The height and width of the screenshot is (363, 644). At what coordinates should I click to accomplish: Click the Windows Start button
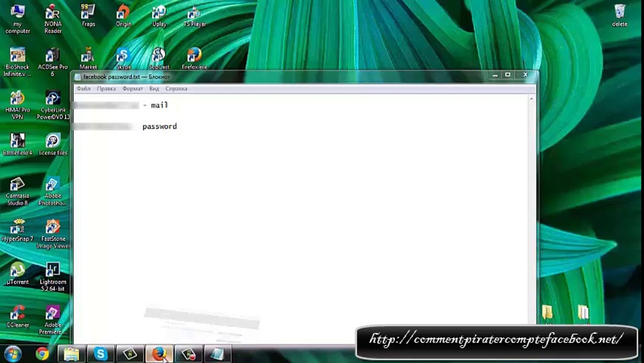pos(12,353)
